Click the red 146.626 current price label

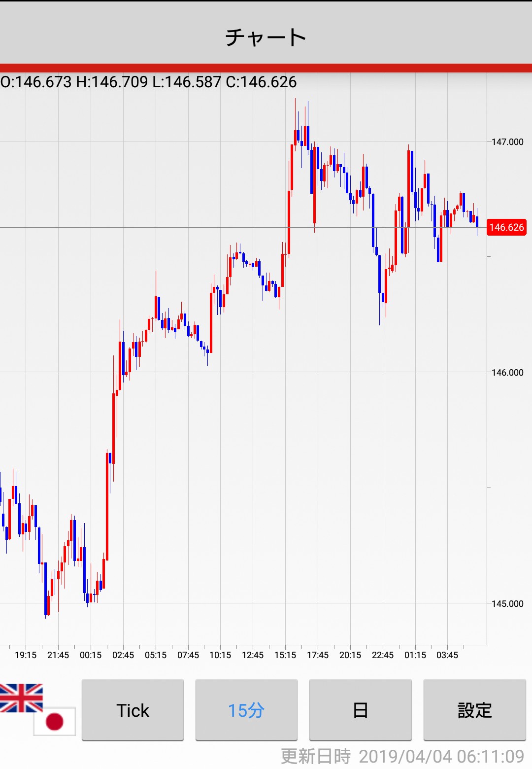point(506,227)
